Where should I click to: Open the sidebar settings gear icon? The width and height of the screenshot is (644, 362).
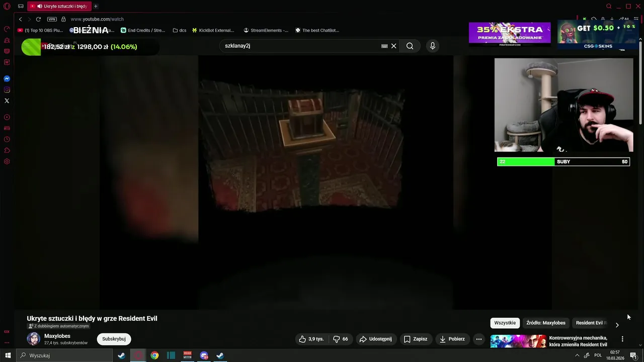pos(7,161)
